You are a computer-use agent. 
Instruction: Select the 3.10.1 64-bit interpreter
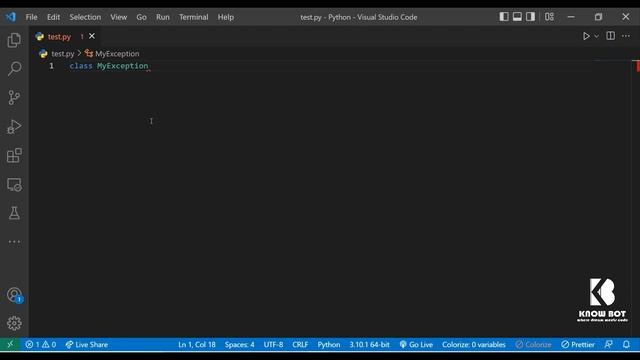point(369,344)
